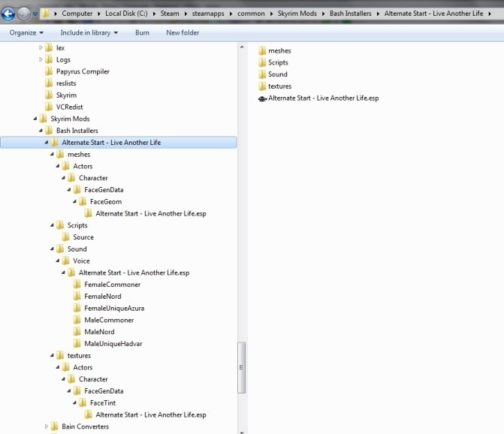
Task: Collapse the FaceTint tree node
Action: [x=74, y=403]
